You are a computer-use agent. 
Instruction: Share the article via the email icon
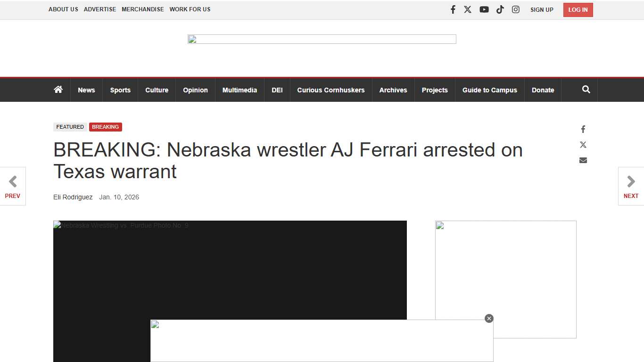coord(583,160)
